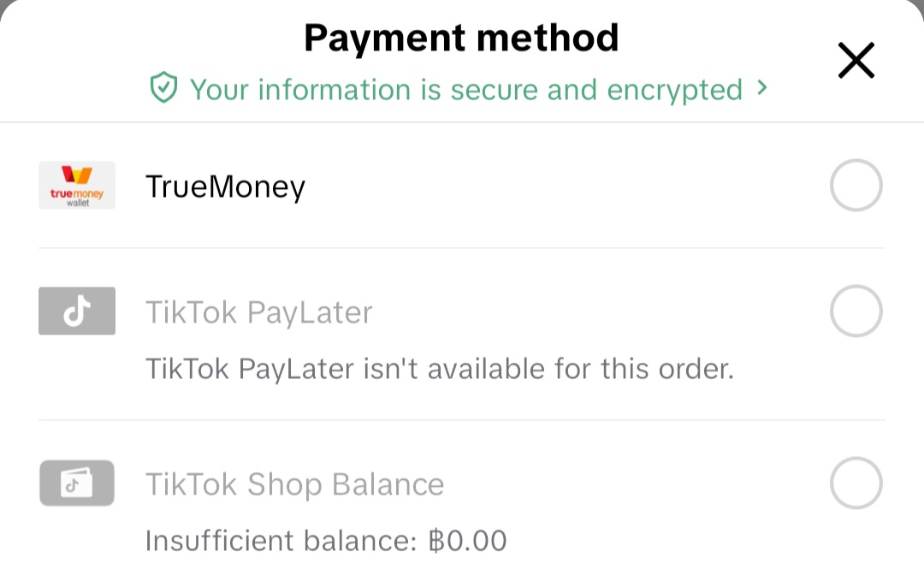This screenshot has height=587, width=924.
Task: Tap the word 'wallet' in TrueMoney logo
Action: (77, 203)
